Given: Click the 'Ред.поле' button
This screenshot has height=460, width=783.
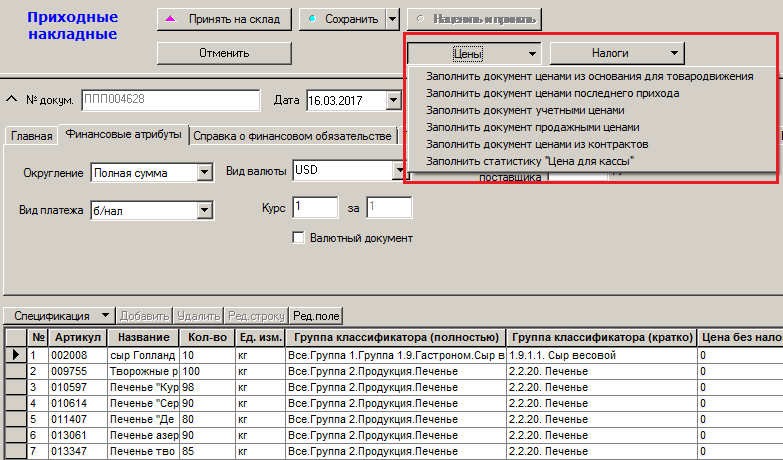Looking at the screenshot, I should click(316, 316).
